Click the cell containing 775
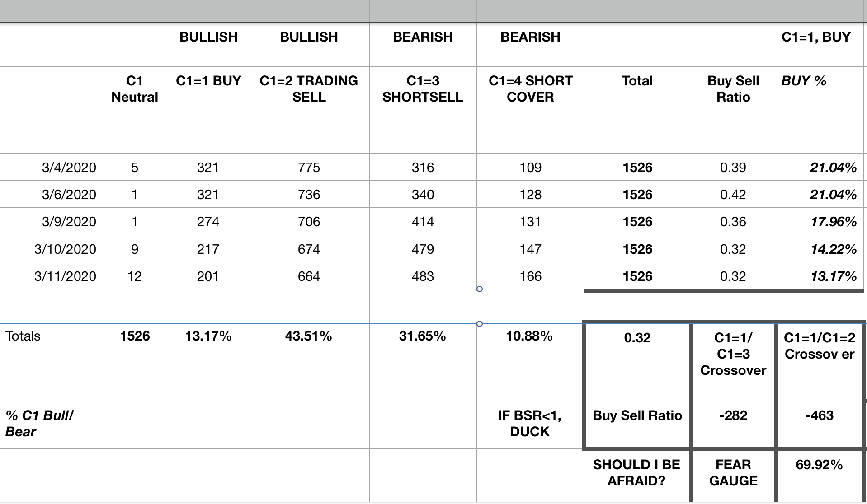This screenshot has width=867, height=504. 309,168
